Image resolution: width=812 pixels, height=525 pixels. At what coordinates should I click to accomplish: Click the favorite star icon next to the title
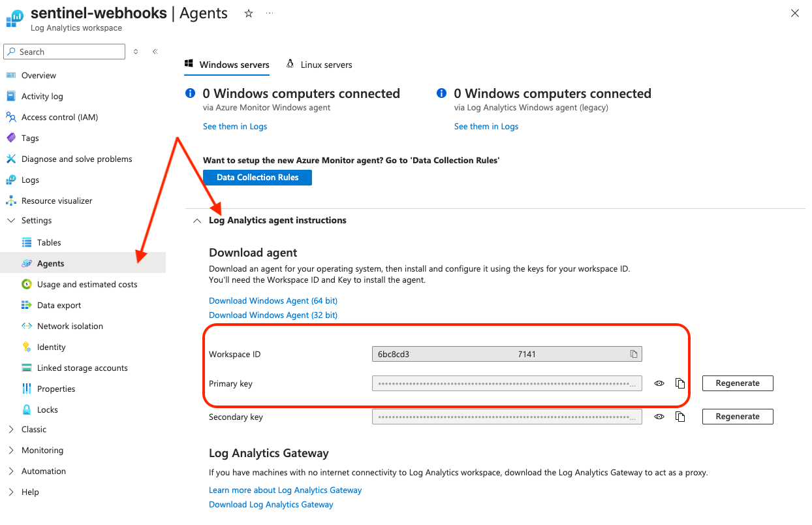[x=249, y=14]
